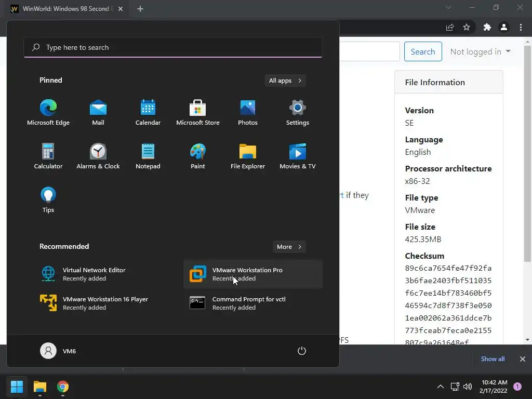This screenshot has width=532, height=399.
Task: Click the Search button on WinWorld page
Action: (423, 51)
